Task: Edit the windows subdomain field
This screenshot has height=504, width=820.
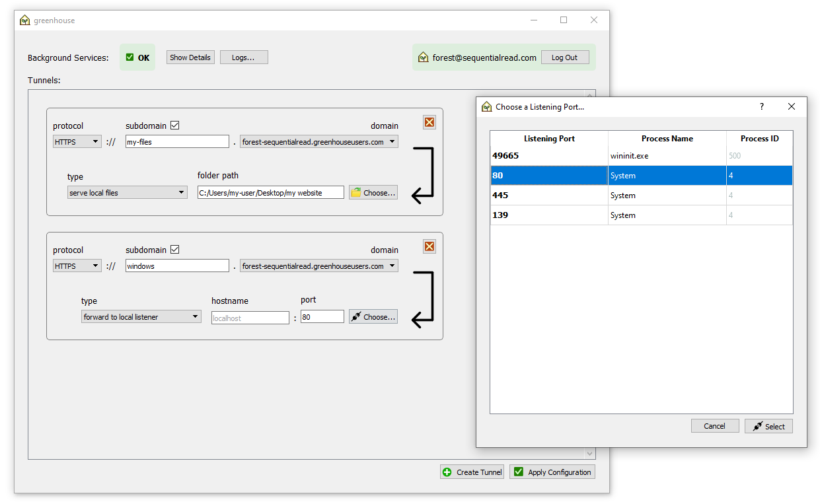Action: pyautogui.click(x=177, y=266)
